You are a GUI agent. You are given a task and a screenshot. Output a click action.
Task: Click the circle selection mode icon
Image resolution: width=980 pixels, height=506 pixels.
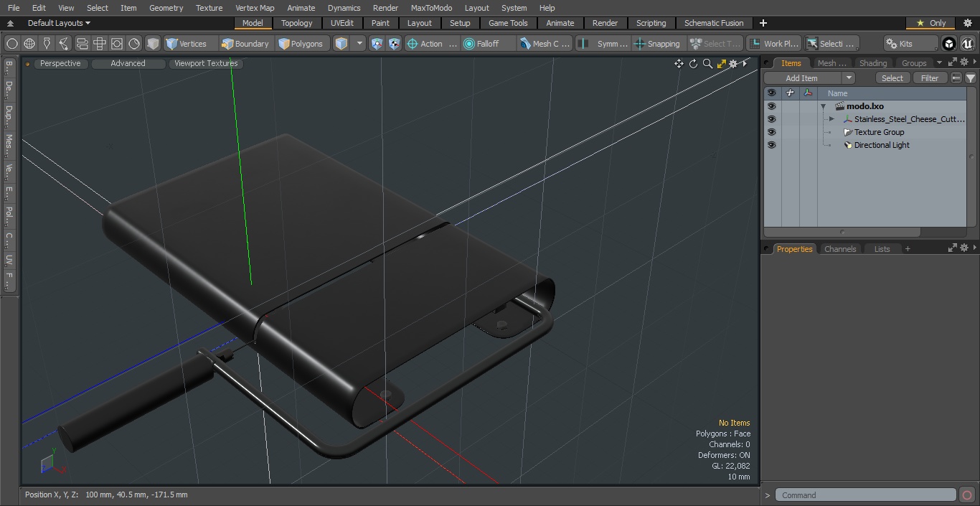12,44
